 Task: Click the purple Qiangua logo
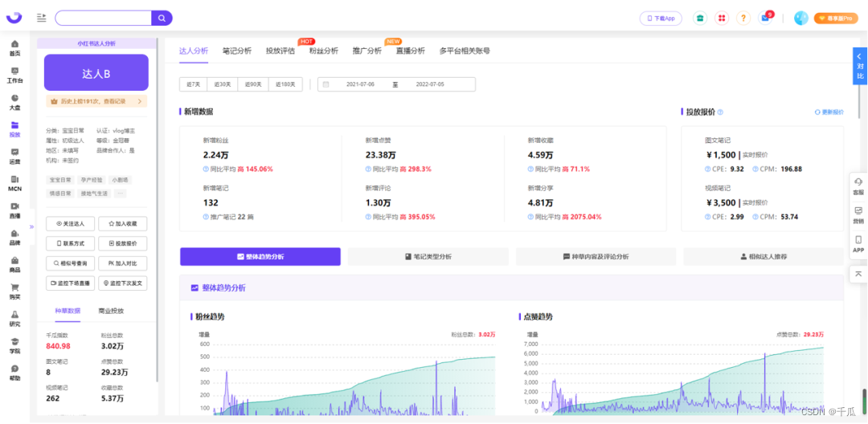(x=14, y=18)
